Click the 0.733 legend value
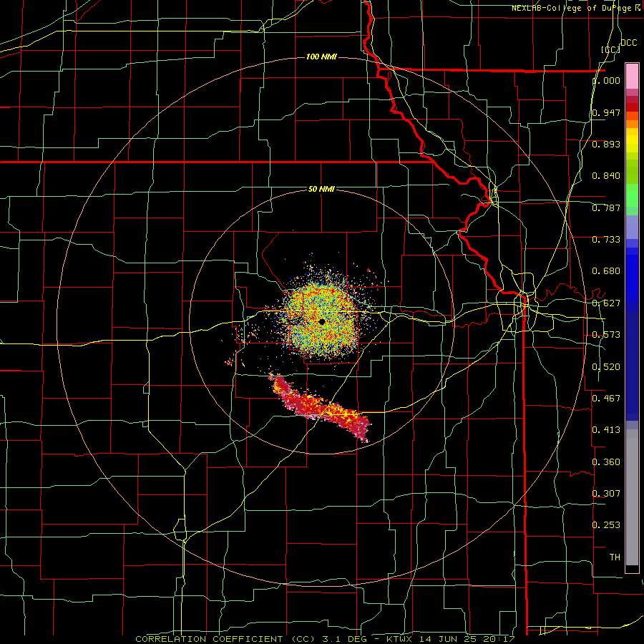The height and width of the screenshot is (644, 644). pyautogui.click(x=606, y=240)
